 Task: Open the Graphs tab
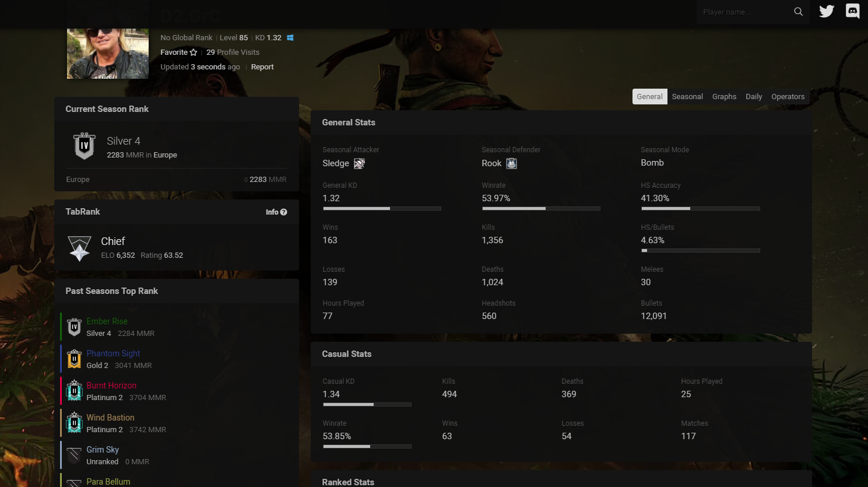click(x=724, y=97)
